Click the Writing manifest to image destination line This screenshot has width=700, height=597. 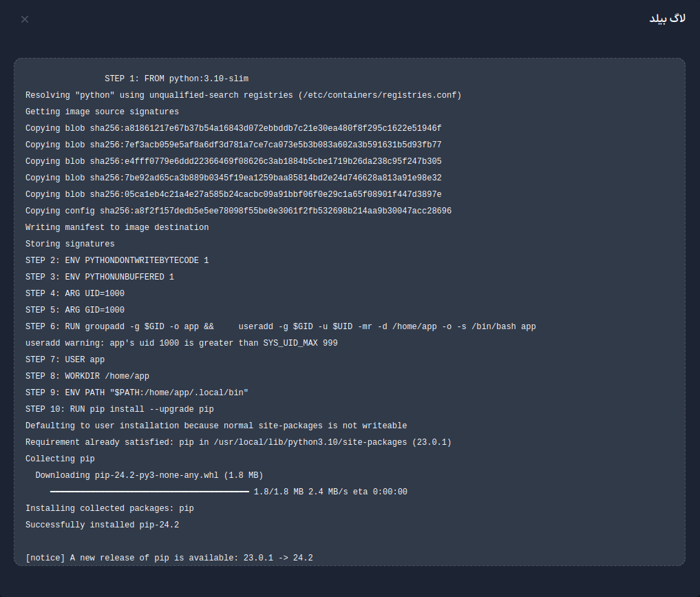pyautogui.click(x=117, y=227)
